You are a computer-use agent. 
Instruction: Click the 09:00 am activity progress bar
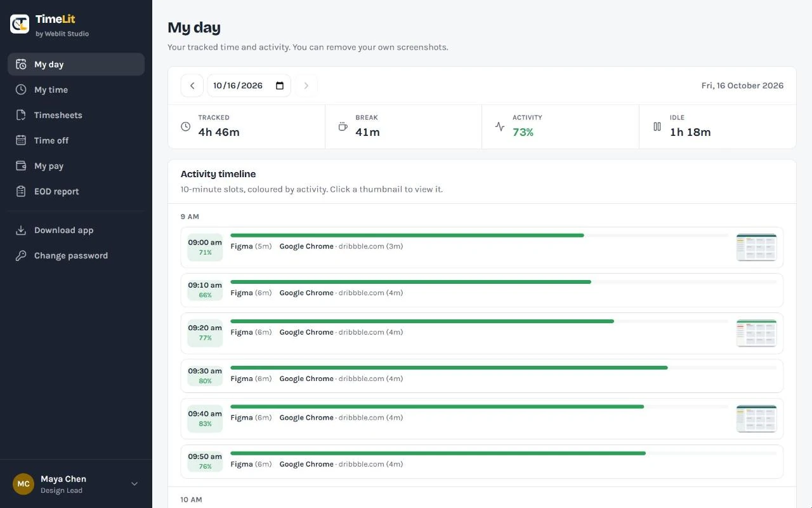(x=480, y=236)
